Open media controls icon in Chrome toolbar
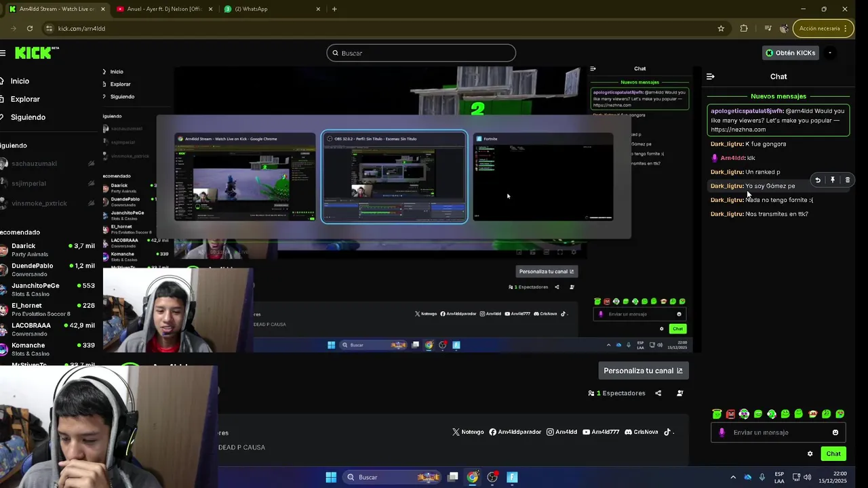The width and height of the screenshot is (868, 488). [768, 28]
